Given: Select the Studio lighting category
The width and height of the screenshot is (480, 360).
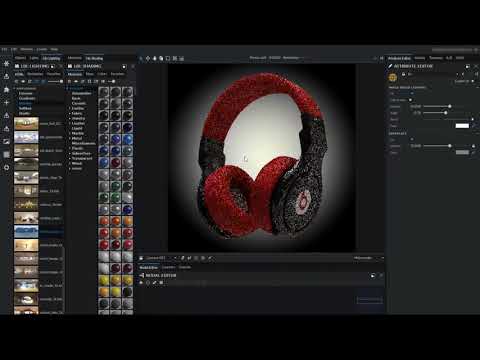Looking at the screenshot, I should [24, 113].
